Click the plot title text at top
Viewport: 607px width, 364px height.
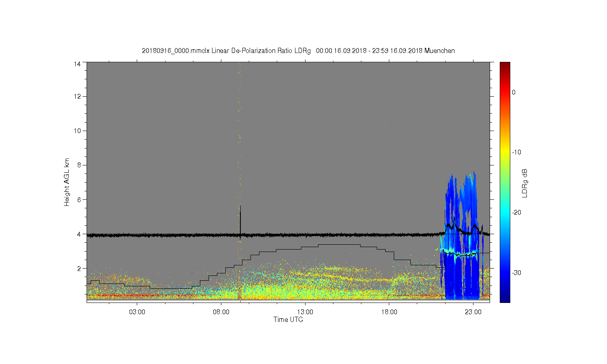click(298, 51)
